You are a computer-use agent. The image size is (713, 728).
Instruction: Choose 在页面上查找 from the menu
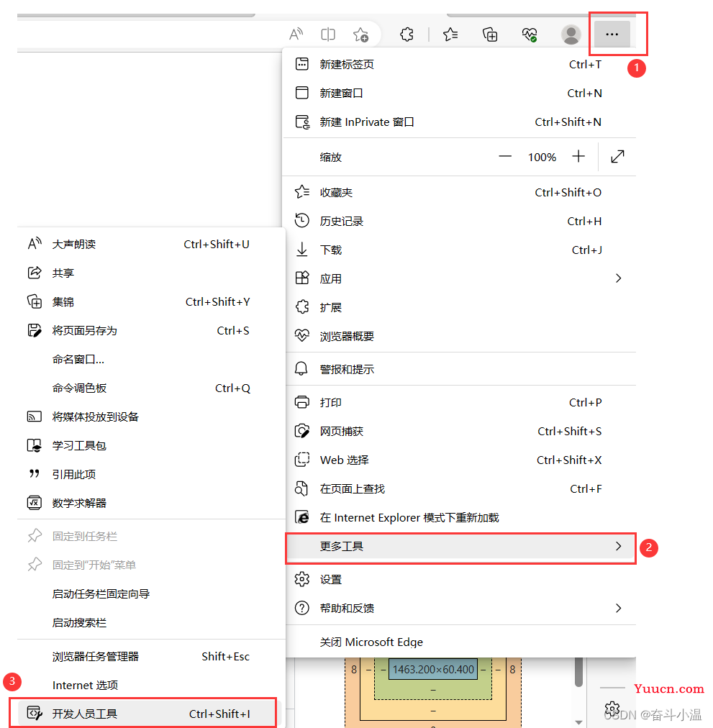[x=459, y=489]
